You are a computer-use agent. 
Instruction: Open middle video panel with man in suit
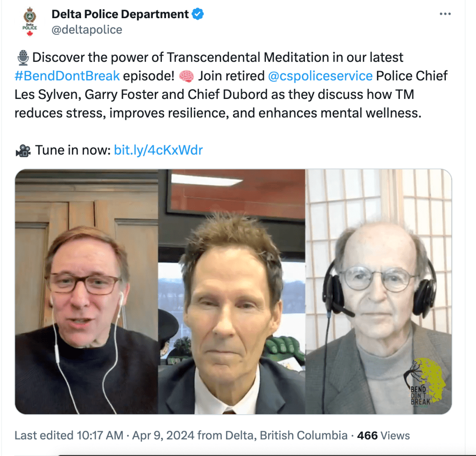pos(231,292)
